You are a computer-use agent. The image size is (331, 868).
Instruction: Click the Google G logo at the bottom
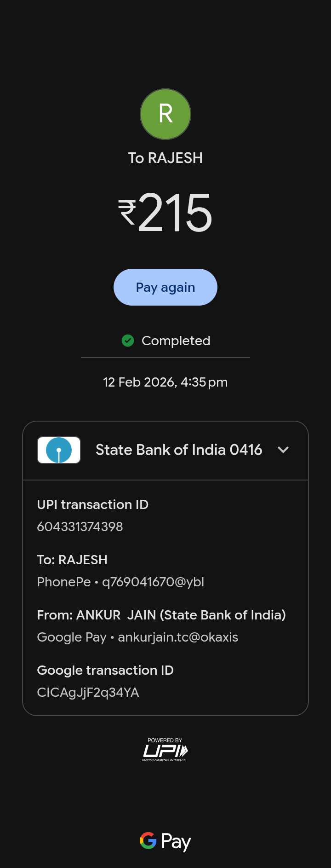pos(148,840)
